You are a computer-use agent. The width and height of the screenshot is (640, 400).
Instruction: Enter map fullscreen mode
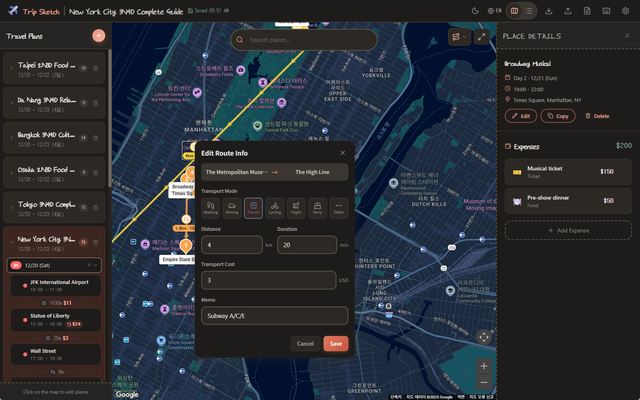[482, 37]
